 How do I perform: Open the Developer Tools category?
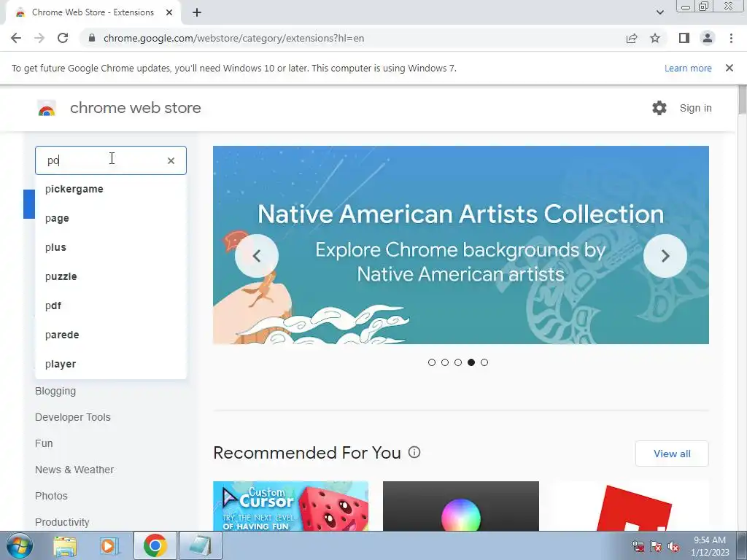point(72,417)
